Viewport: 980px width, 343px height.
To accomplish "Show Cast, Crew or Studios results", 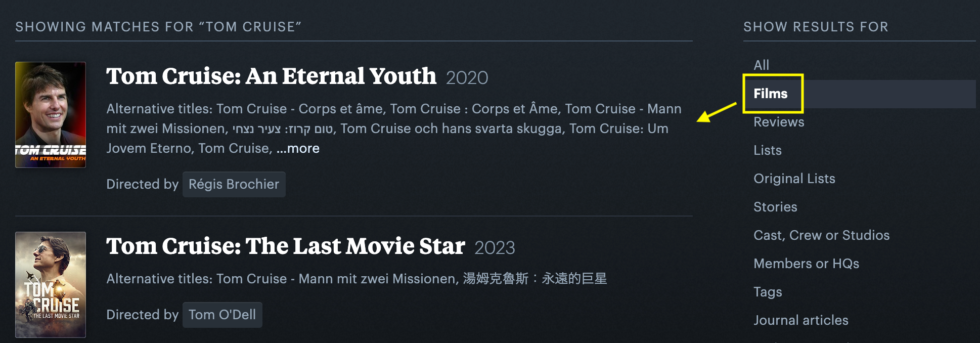I will (x=821, y=235).
